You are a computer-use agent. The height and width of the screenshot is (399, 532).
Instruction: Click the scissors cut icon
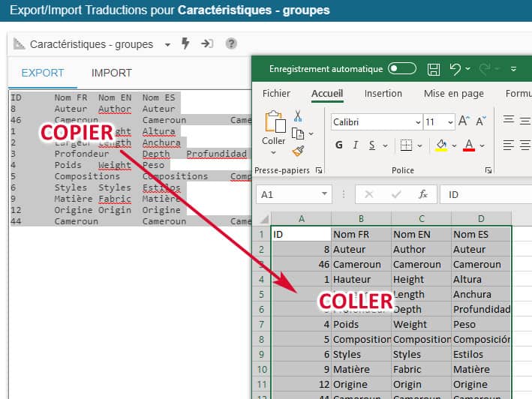(x=298, y=116)
